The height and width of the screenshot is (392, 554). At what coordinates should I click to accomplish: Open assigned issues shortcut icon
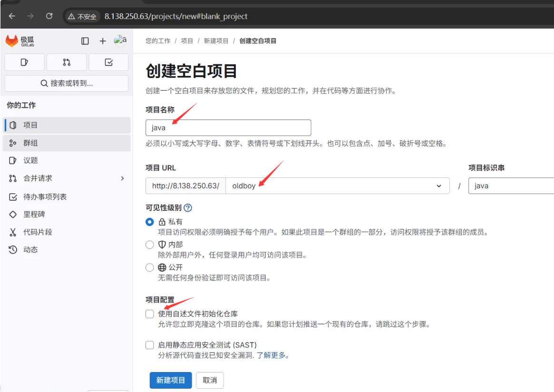point(24,62)
